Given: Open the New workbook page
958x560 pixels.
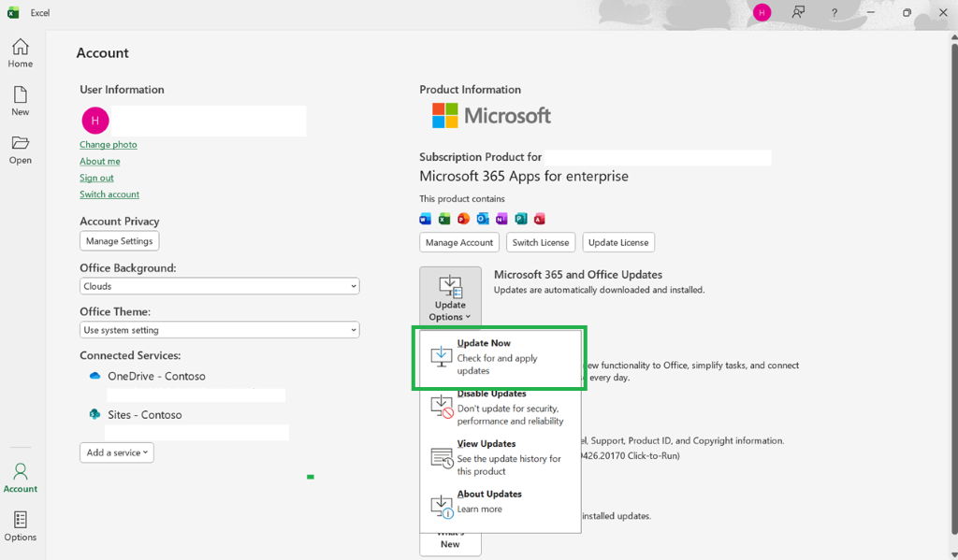Looking at the screenshot, I should (x=21, y=101).
